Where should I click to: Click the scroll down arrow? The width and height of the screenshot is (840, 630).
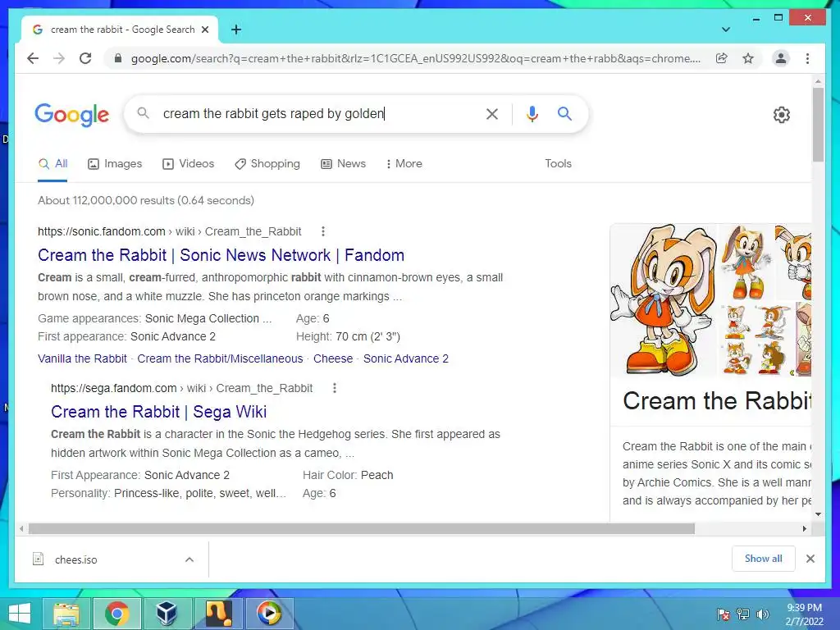click(x=818, y=514)
